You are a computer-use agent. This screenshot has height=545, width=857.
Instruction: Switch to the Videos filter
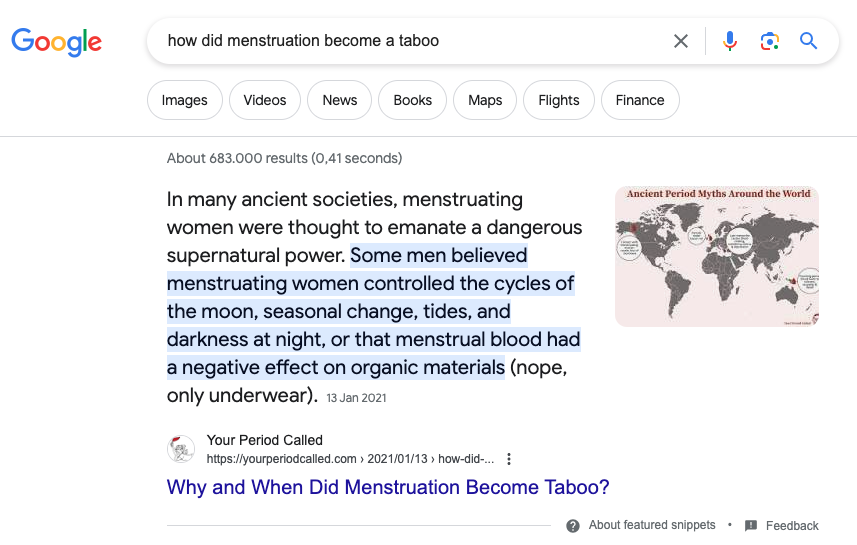click(x=265, y=100)
